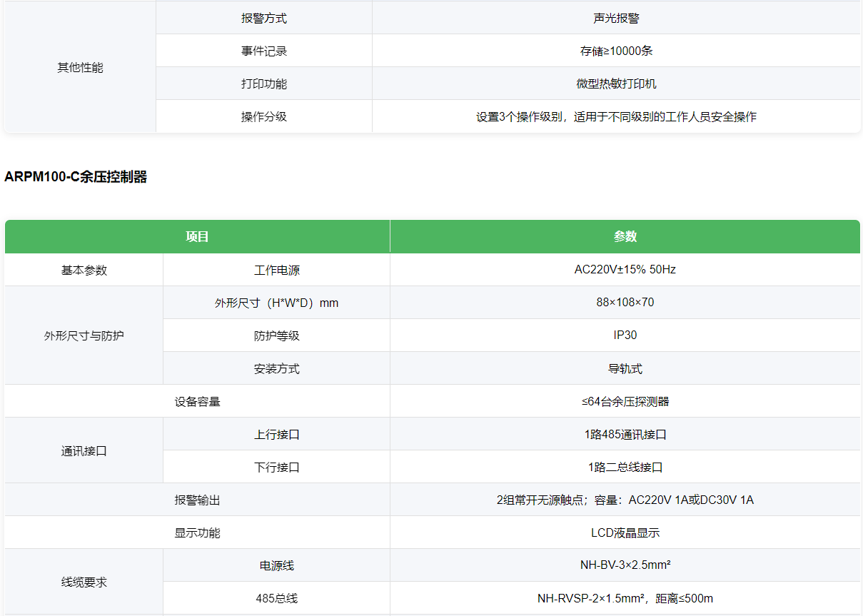This screenshot has height=616, width=863.
Task: Click the 工作电源 row label
Action: (276, 270)
